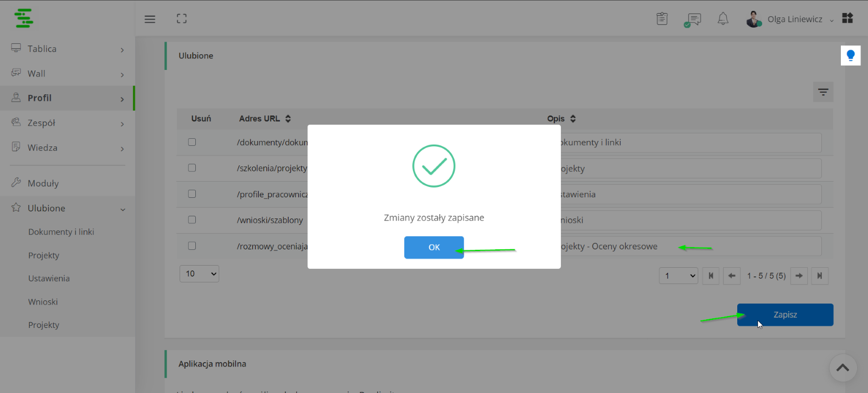Image resolution: width=868 pixels, height=393 pixels.
Task: Open the notifications bell
Action: click(x=723, y=19)
